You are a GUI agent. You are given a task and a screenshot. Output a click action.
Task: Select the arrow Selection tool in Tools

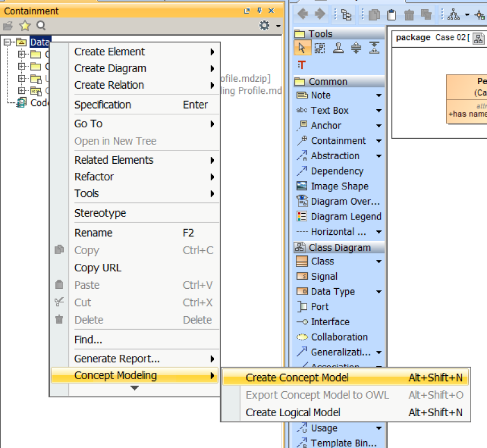(302, 48)
